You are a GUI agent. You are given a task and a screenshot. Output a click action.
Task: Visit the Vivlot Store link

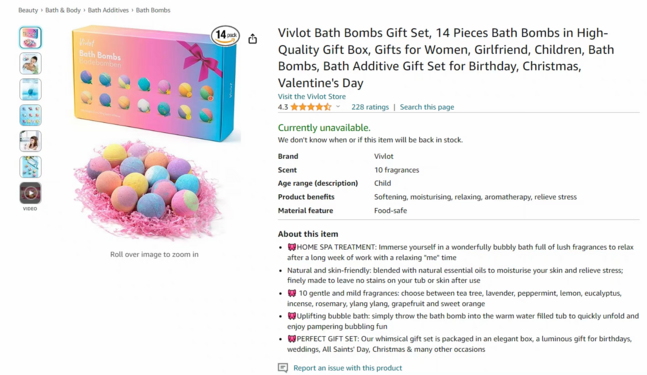[x=312, y=97]
